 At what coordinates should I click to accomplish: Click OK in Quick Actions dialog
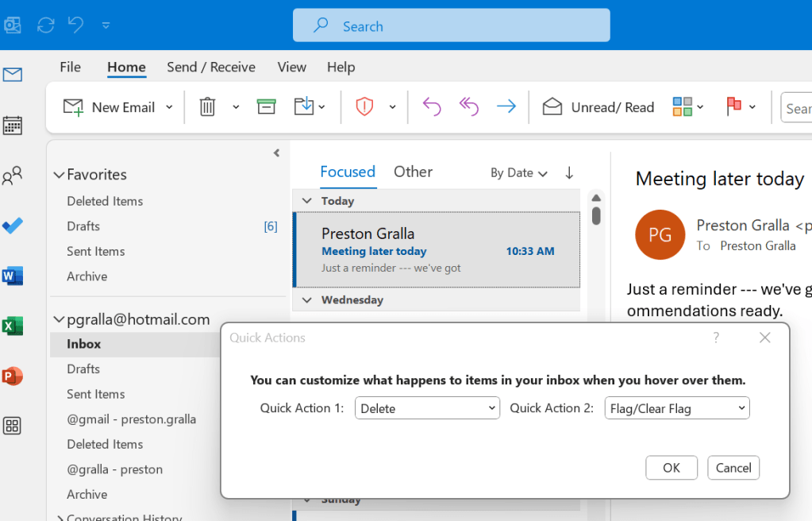[672, 468]
